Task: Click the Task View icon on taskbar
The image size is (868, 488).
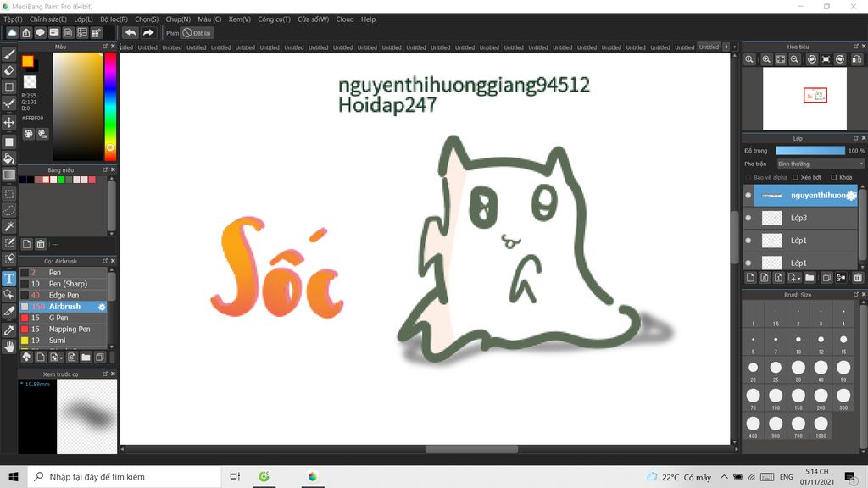Action: click(235, 476)
